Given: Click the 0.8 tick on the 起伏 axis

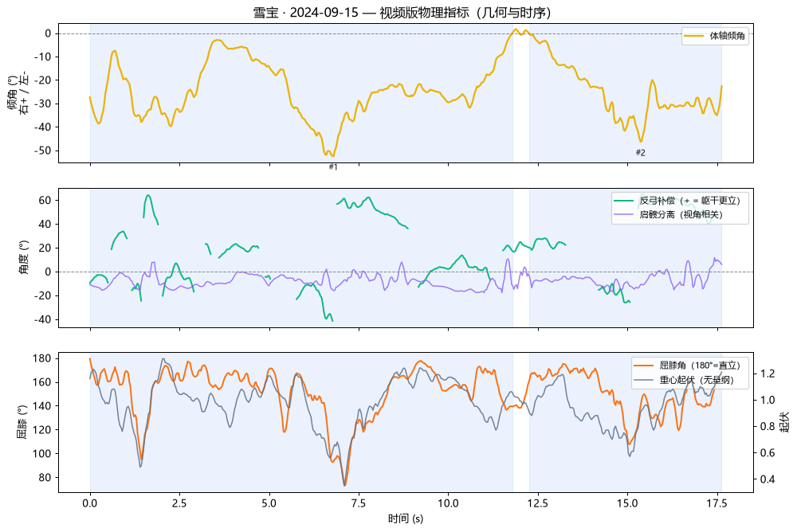Looking at the screenshot, I should (768, 426).
